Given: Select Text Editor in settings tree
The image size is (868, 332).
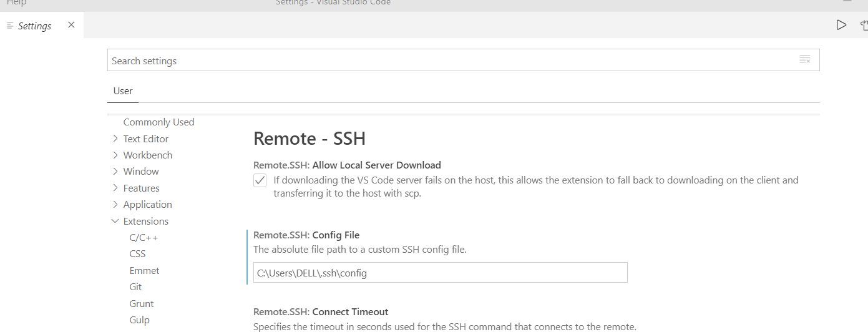Looking at the screenshot, I should click(146, 139).
